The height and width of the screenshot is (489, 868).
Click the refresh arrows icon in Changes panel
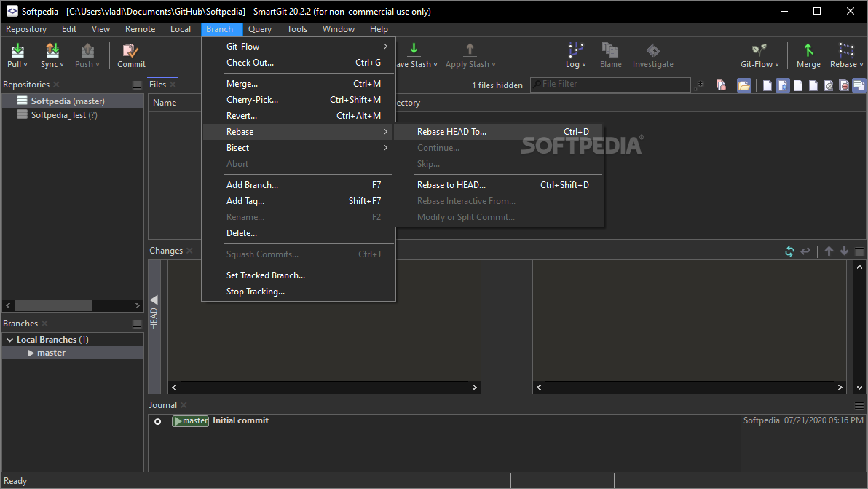(789, 251)
